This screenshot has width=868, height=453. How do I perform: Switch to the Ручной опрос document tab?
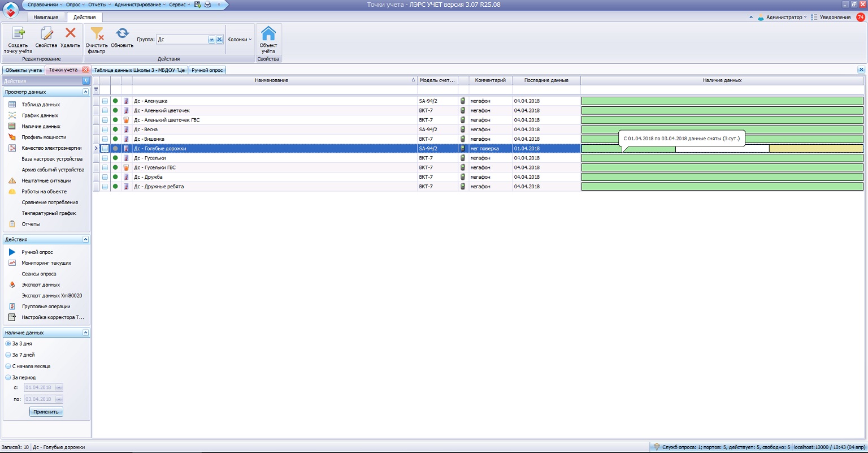tap(207, 70)
